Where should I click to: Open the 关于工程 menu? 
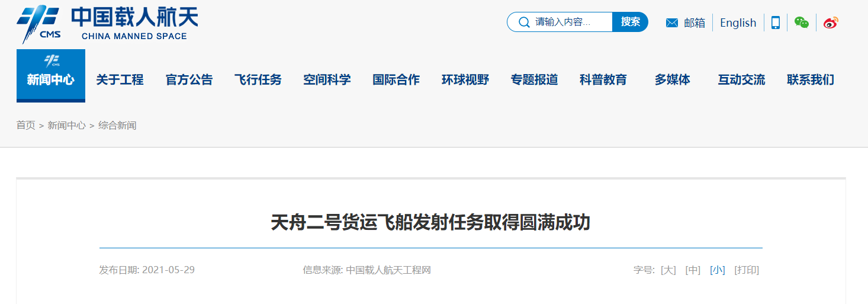(x=120, y=79)
